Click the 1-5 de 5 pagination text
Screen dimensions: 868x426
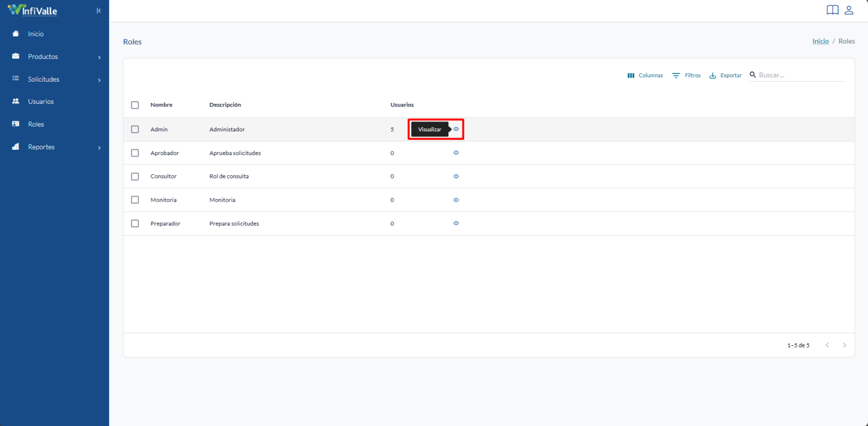pos(798,345)
